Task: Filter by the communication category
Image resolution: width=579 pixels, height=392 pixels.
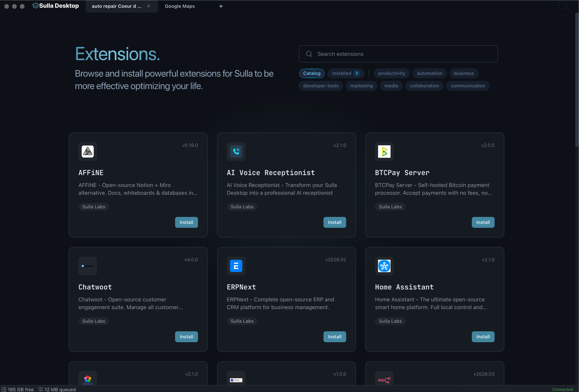Action: (468, 86)
